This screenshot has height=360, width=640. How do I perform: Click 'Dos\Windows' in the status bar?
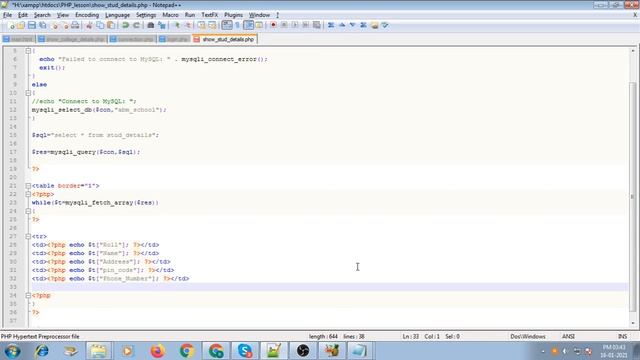pyautogui.click(x=528, y=336)
